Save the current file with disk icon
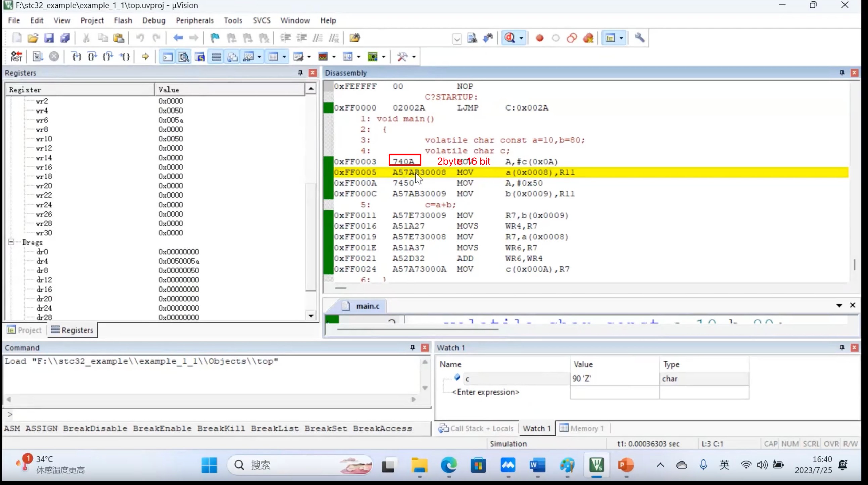This screenshot has width=868, height=485. click(49, 38)
